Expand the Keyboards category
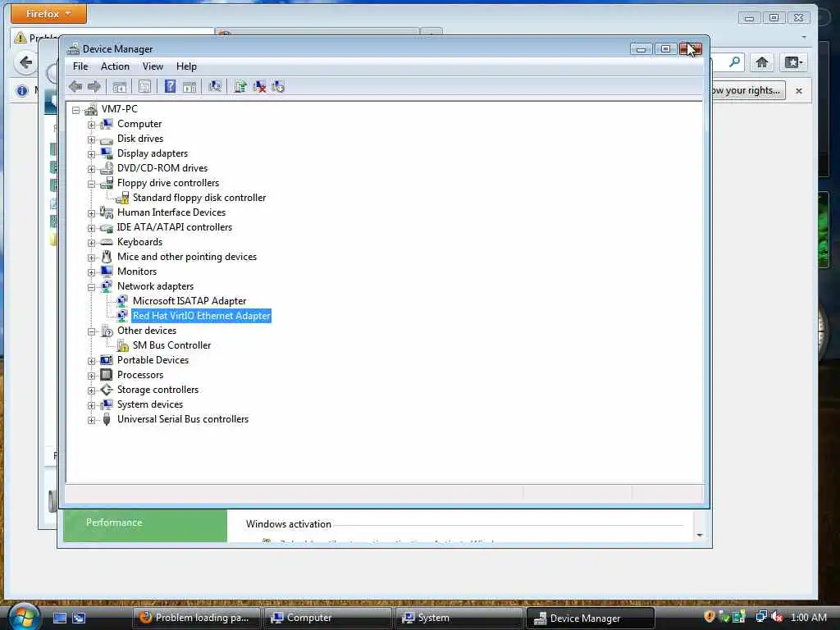Image resolution: width=840 pixels, height=630 pixels. coord(92,243)
